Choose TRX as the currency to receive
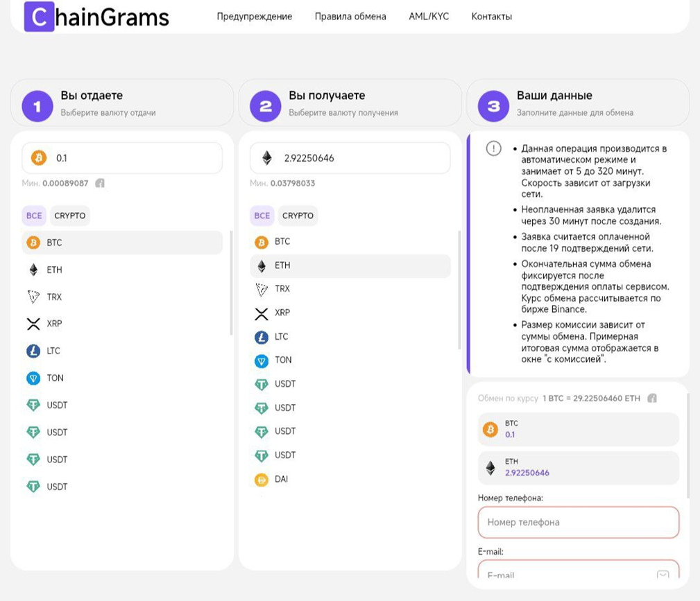The height and width of the screenshot is (601, 700). 350,289
